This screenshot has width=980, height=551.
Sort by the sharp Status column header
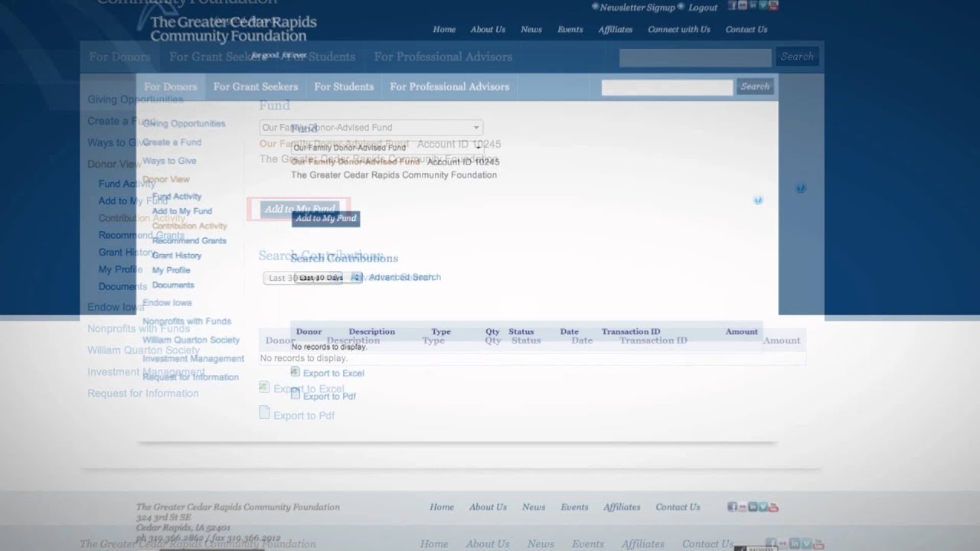521,331
